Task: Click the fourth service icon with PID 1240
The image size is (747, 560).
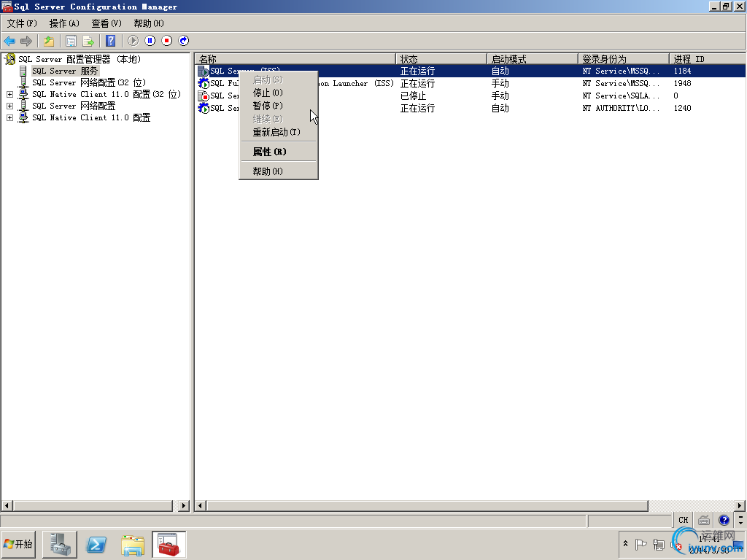Action: (204, 108)
